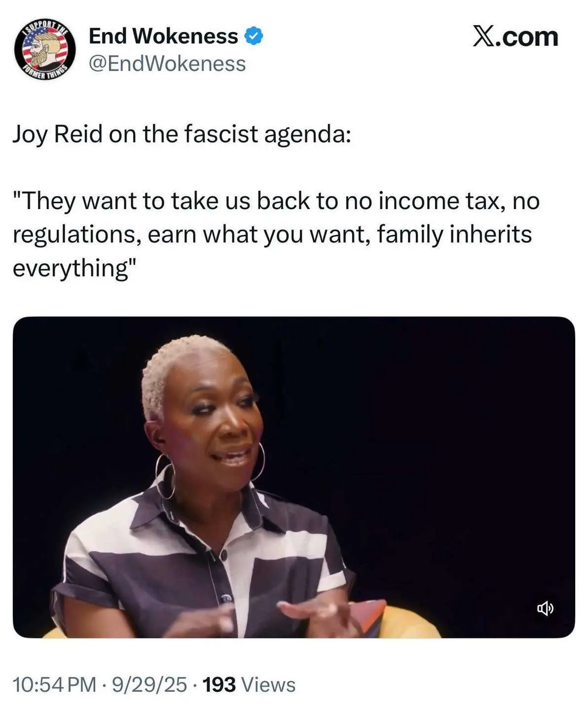Click the X logo letter in X.com
This screenshot has height=710, width=588.
point(485,37)
